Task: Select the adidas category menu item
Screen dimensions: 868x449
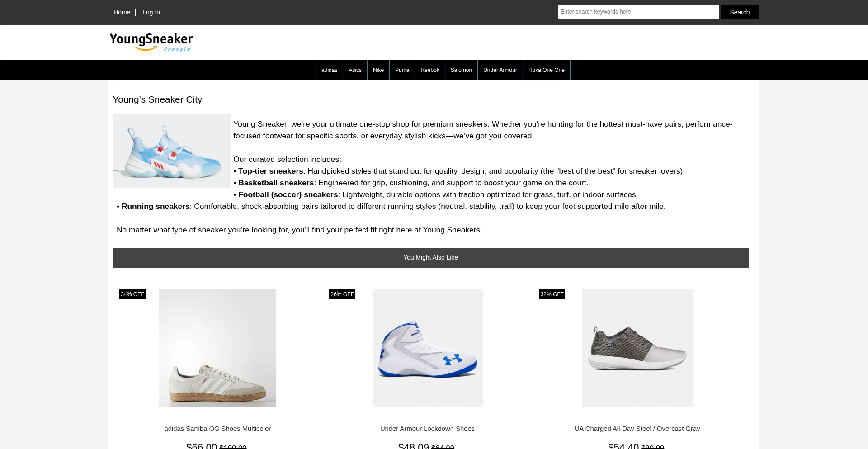Action: point(329,70)
